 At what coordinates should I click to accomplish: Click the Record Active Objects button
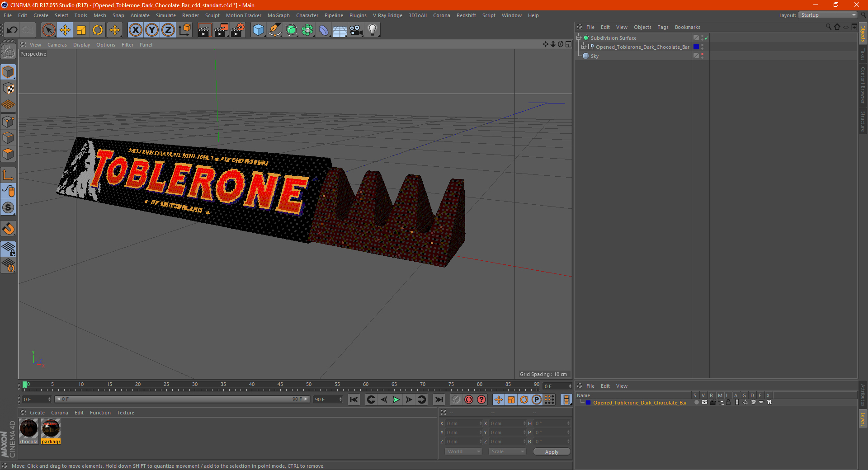[456, 399]
